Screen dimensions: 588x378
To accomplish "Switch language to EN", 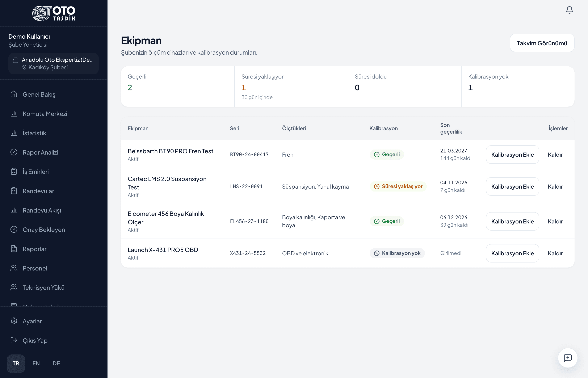I will 36,364.
